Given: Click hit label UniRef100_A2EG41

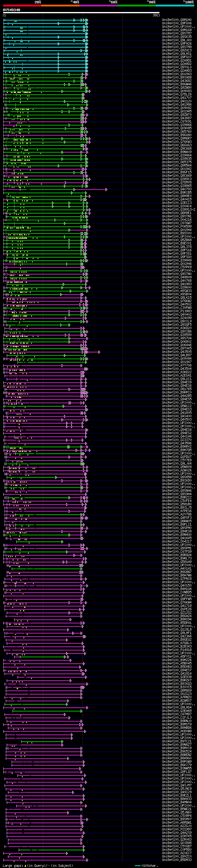Looking at the screenshot, I should (177, 375).
